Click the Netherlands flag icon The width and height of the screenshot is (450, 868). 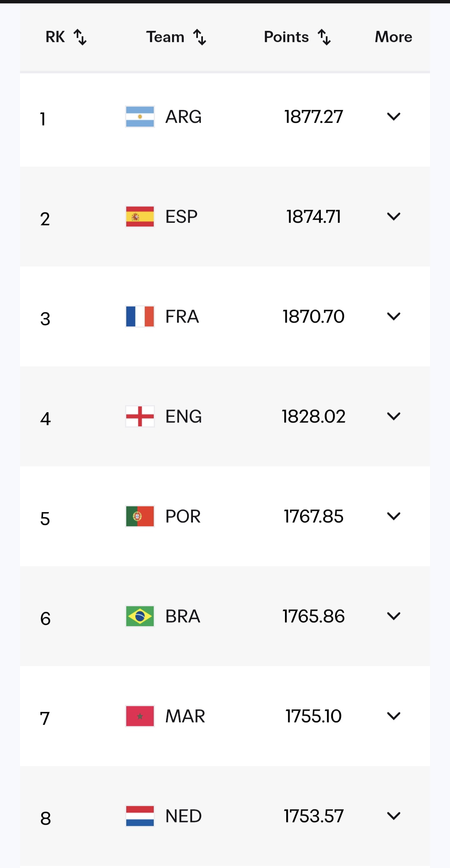[x=140, y=816]
